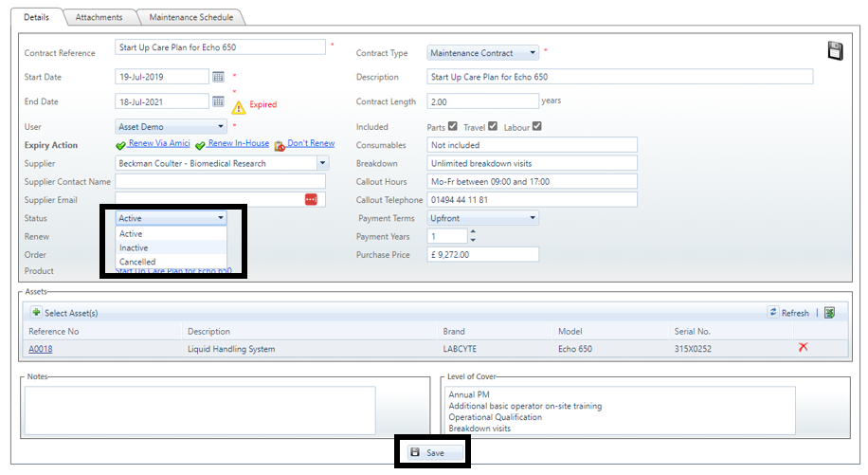The image size is (868, 475).
Task: Click the Supplier Contact Name field
Action: [x=221, y=181]
